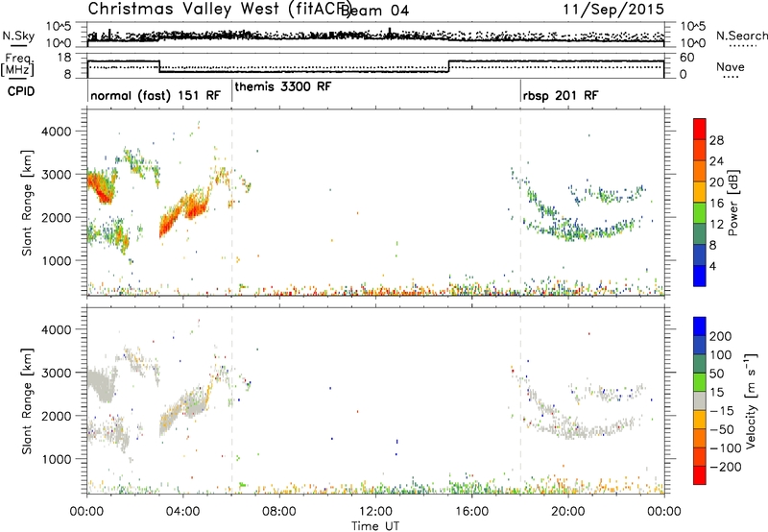Click the "Velocity [m s⁻¹]" colorbar title
This screenshot has height=532, width=768.
[750, 400]
